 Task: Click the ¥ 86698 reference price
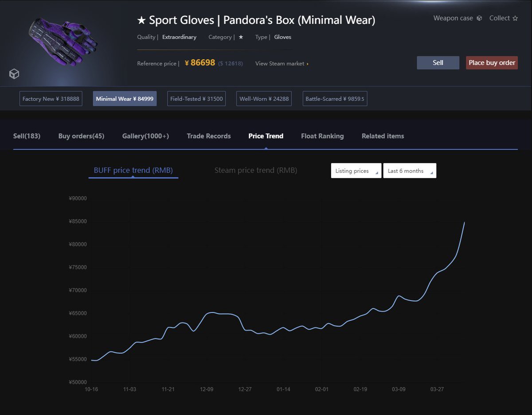click(x=200, y=63)
